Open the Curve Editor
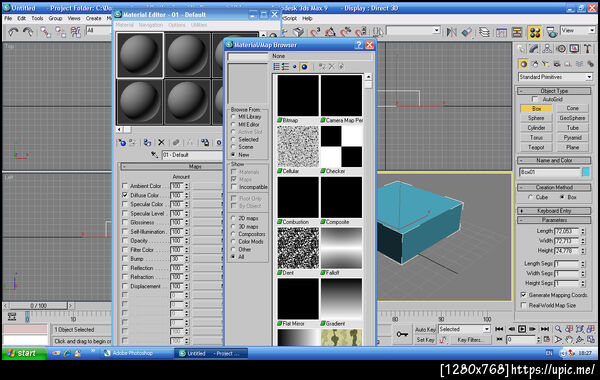 pyautogui.click(x=501, y=33)
